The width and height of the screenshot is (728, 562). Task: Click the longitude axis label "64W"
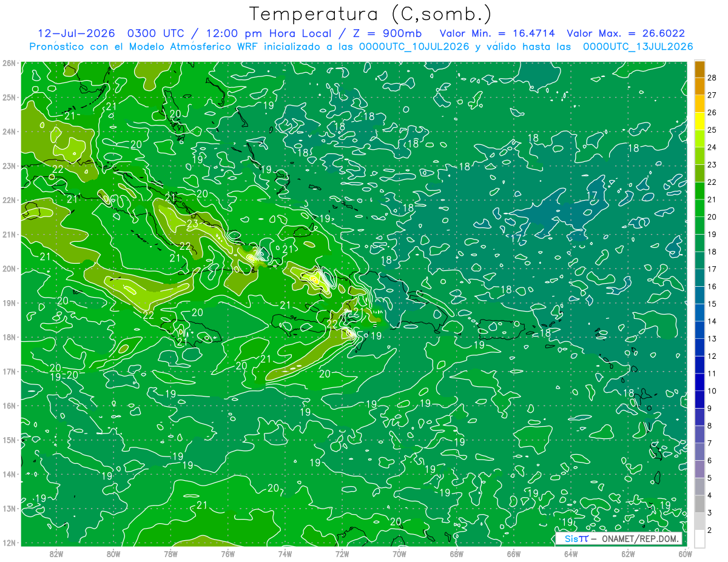tap(571, 554)
